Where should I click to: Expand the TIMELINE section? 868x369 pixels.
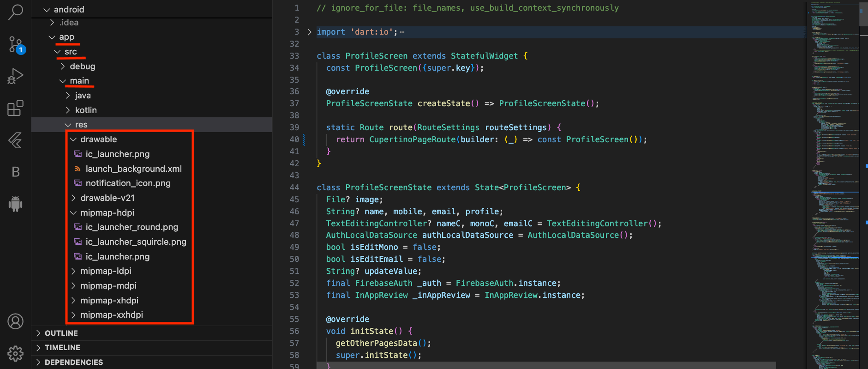pyautogui.click(x=62, y=347)
